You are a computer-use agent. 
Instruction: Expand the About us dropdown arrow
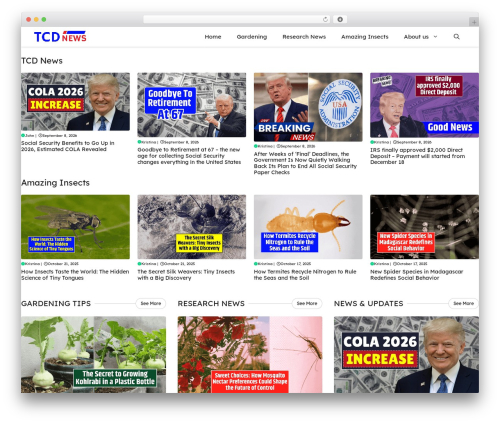coord(435,37)
